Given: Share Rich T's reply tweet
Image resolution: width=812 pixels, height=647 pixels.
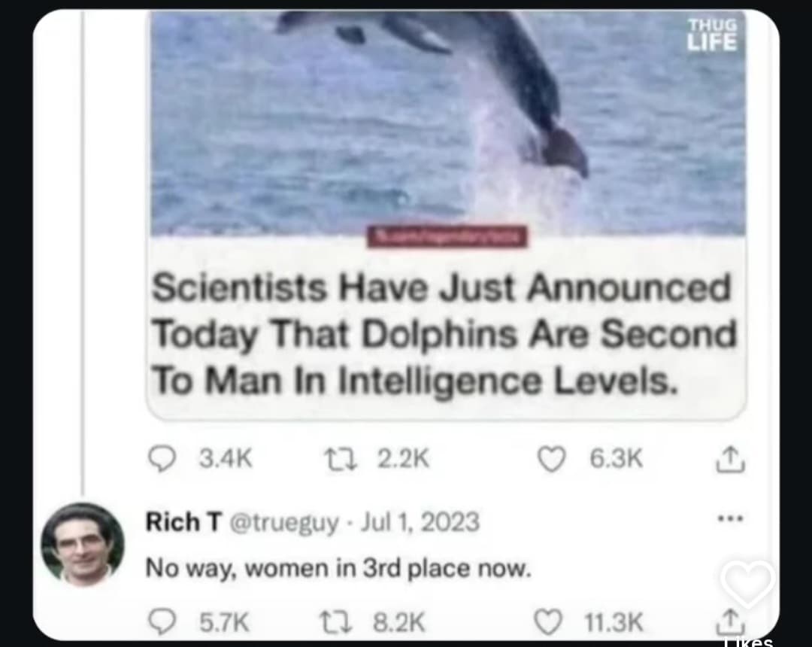Looking at the screenshot, I should point(730,621).
